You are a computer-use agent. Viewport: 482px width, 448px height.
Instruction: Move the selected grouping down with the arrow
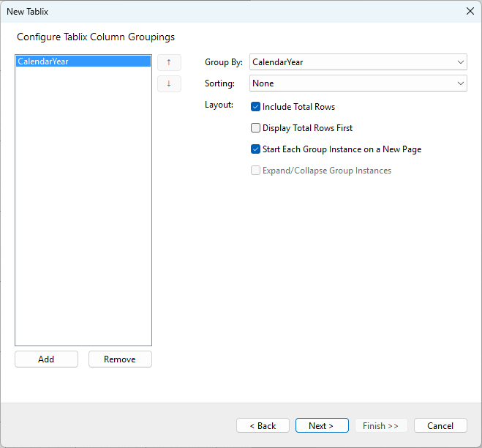(169, 83)
